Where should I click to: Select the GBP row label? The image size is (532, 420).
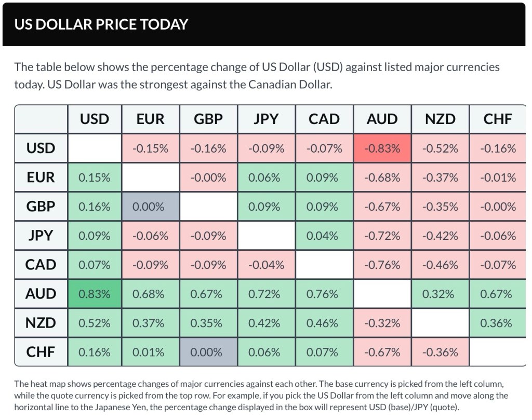click(x=41, y=207)
